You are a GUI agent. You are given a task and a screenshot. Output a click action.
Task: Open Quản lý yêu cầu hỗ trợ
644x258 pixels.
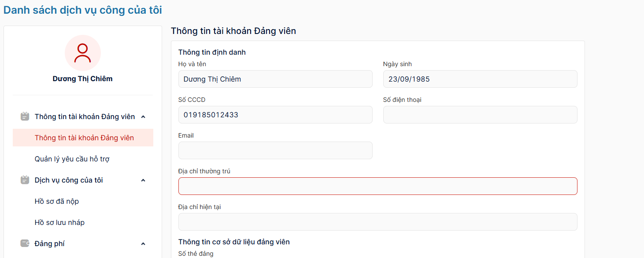(72, 159)
